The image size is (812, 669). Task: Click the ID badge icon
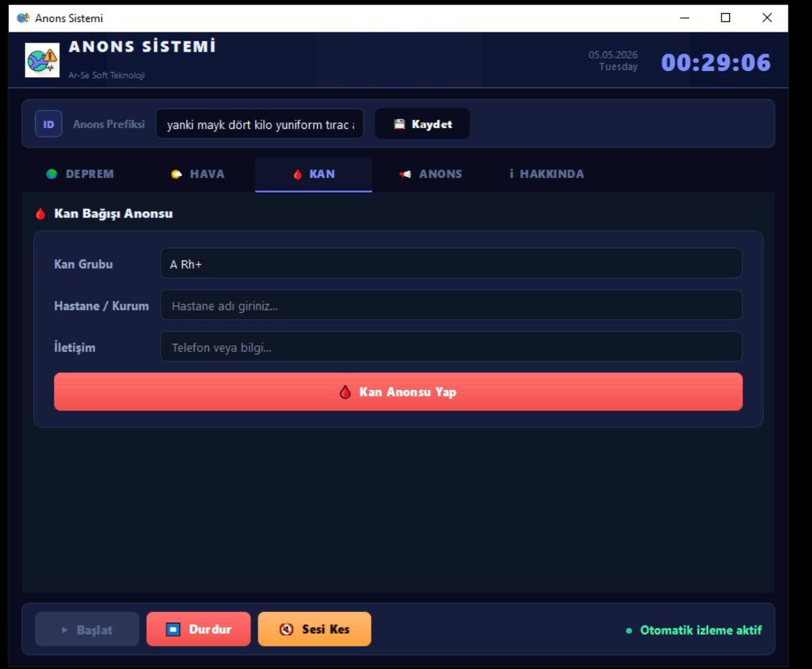point(48,124)
